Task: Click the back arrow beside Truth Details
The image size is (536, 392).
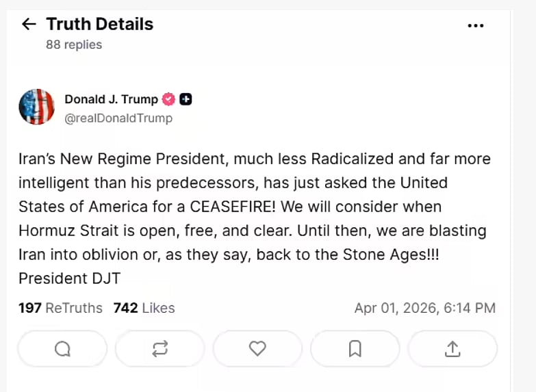Action: 28,25
